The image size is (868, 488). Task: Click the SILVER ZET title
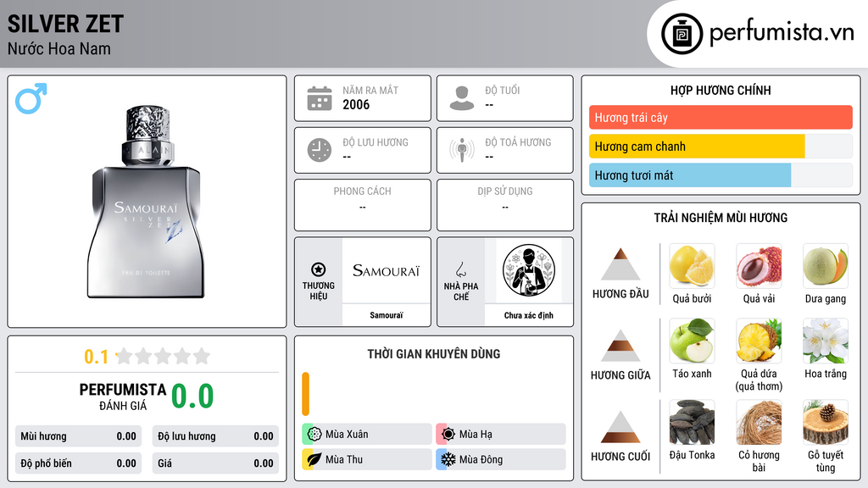[x=65, y=24]
